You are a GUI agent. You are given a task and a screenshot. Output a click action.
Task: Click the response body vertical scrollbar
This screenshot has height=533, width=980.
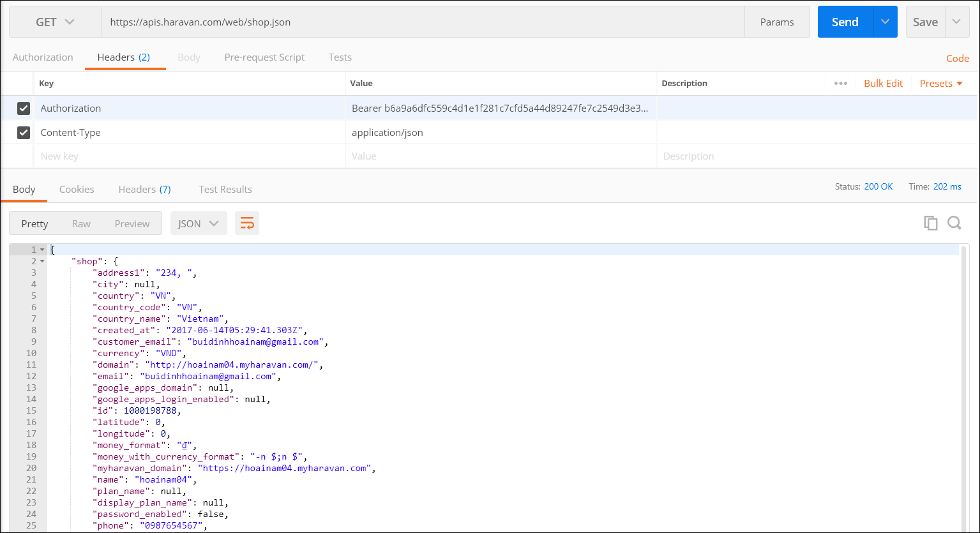pyautogui.click(x=963, y=383)
